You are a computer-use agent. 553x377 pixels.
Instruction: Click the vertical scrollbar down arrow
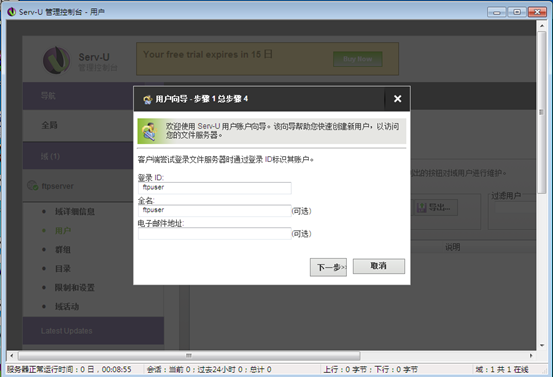542,345
